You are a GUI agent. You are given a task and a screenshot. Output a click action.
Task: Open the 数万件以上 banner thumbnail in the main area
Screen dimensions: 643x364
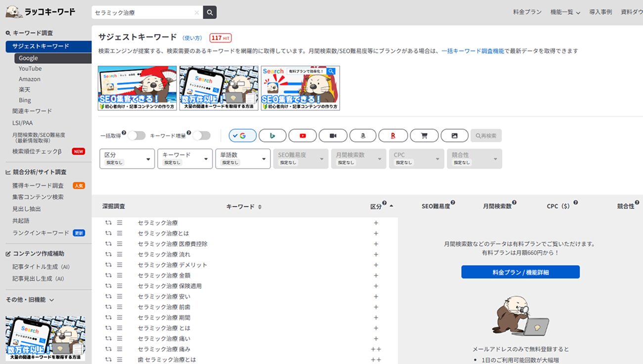(219, 88)
